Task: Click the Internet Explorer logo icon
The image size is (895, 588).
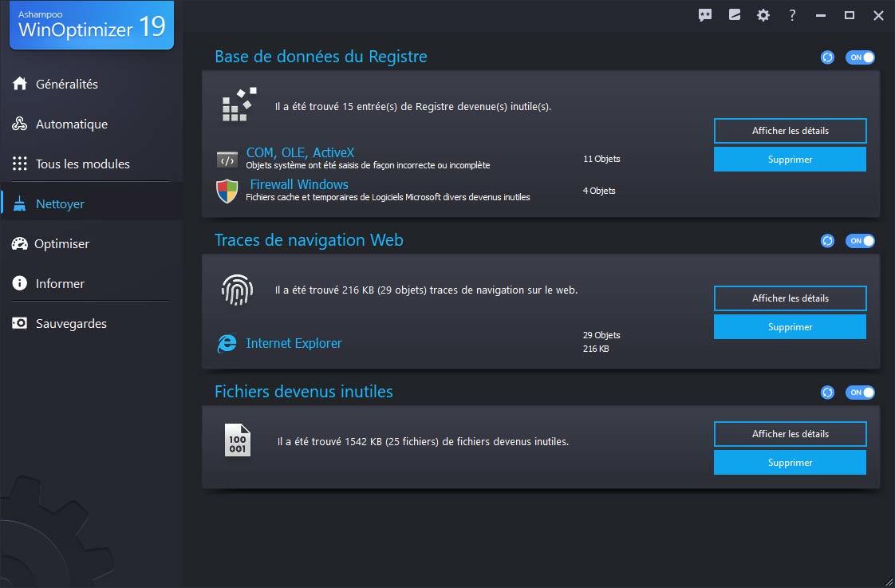Action: click(227, 343)
